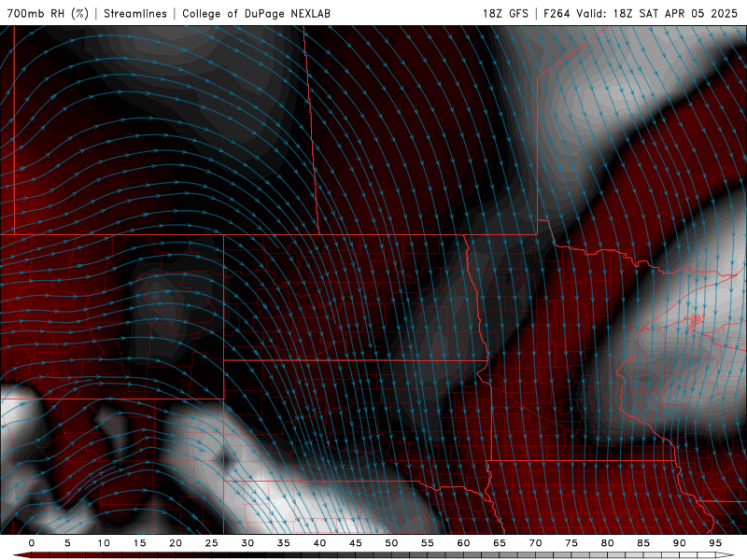This screenshot has height=560, width=747.
Task: Click the '0' label on the colorbar
Action: click(x=32, y=543)
